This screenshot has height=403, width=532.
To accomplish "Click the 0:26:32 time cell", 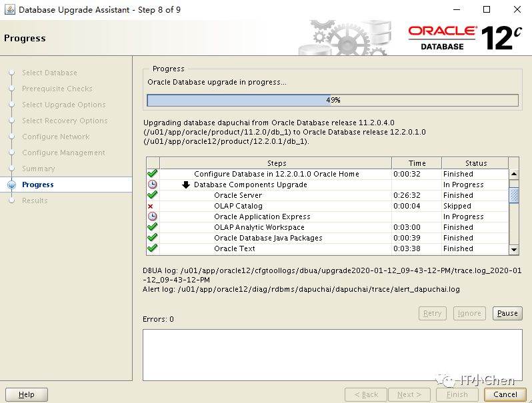I will pos(407,195).
